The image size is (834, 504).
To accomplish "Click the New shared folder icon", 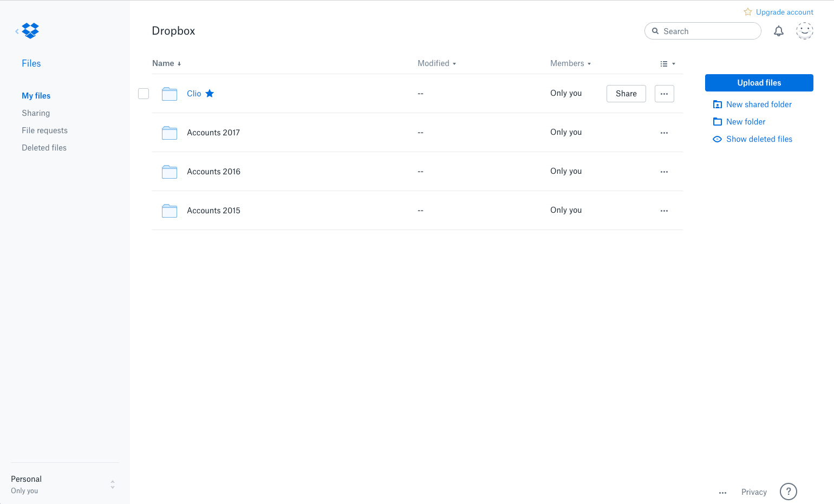I will coord(718,104).
